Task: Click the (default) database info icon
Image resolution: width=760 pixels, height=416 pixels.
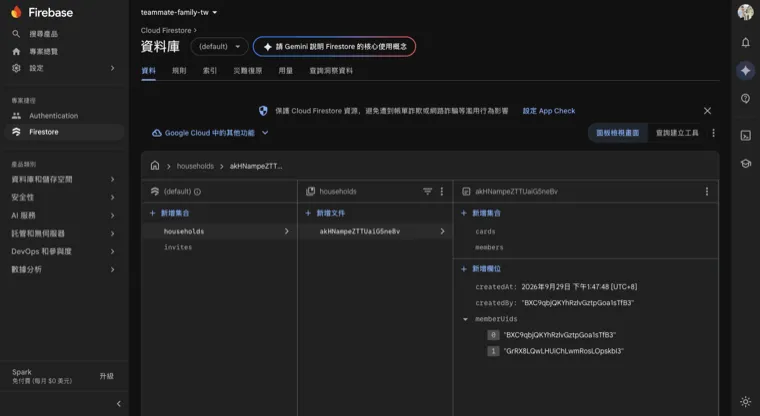Action: pyautogui.click(x=197, y=192)
